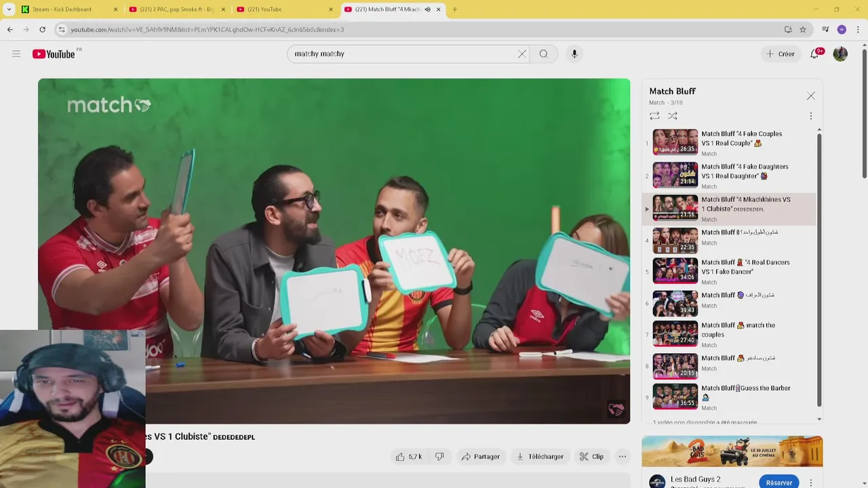
Task: Reload the current page
Action: tap(42, 29)
